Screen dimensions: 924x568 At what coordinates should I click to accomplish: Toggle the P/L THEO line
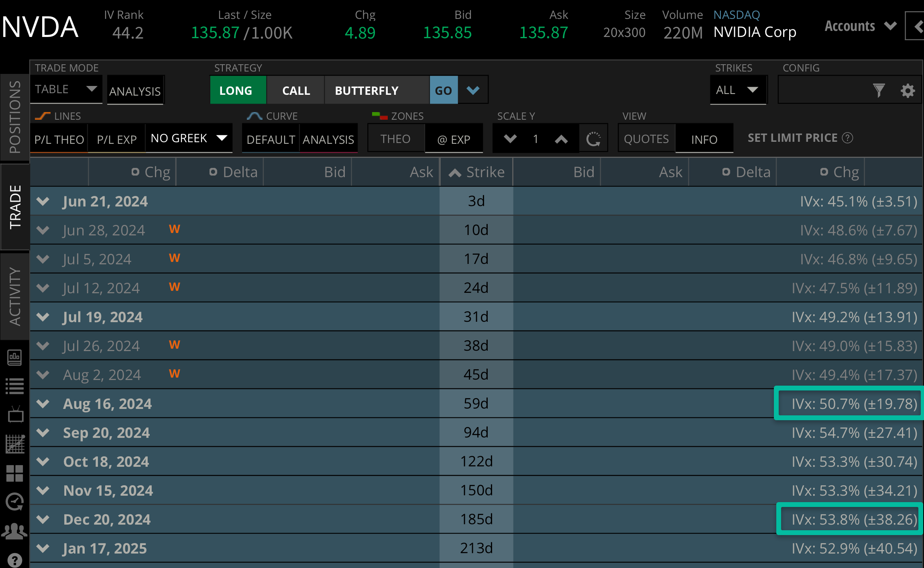[59, 139]
